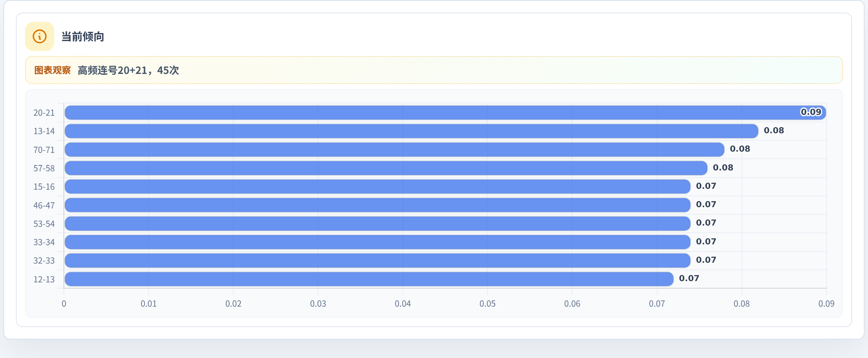868x358 pixels.
Task: Click the 0.09 x-axis tick label
Action: 826,304
